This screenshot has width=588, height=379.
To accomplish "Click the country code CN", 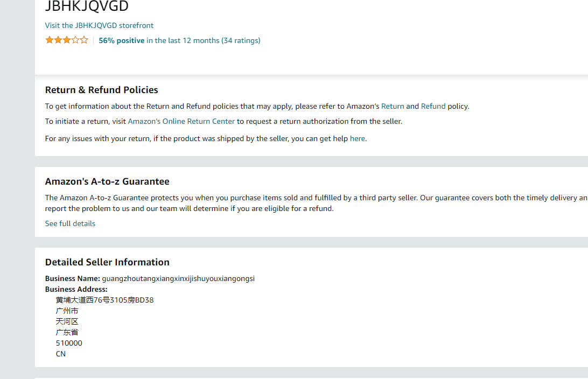I will (61, 354).
